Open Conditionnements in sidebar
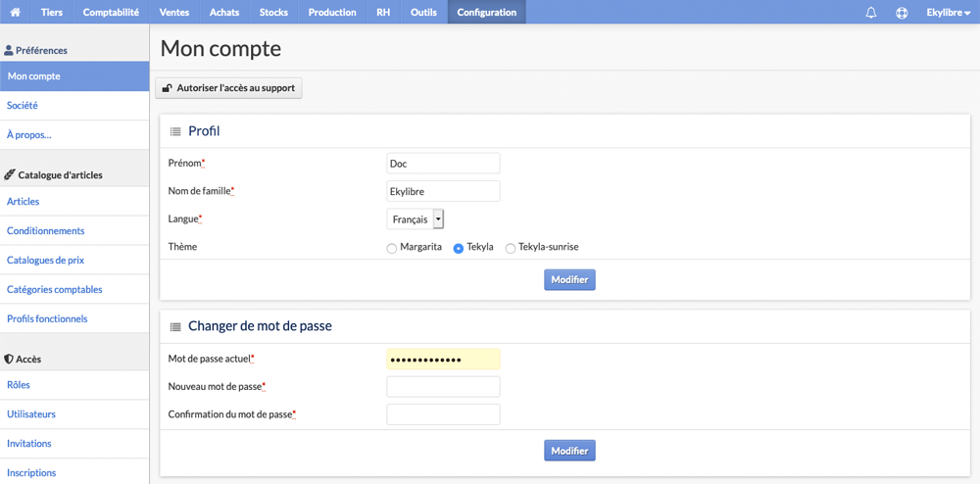The height and width of the screenshot is (484, 980). [74, 230]
